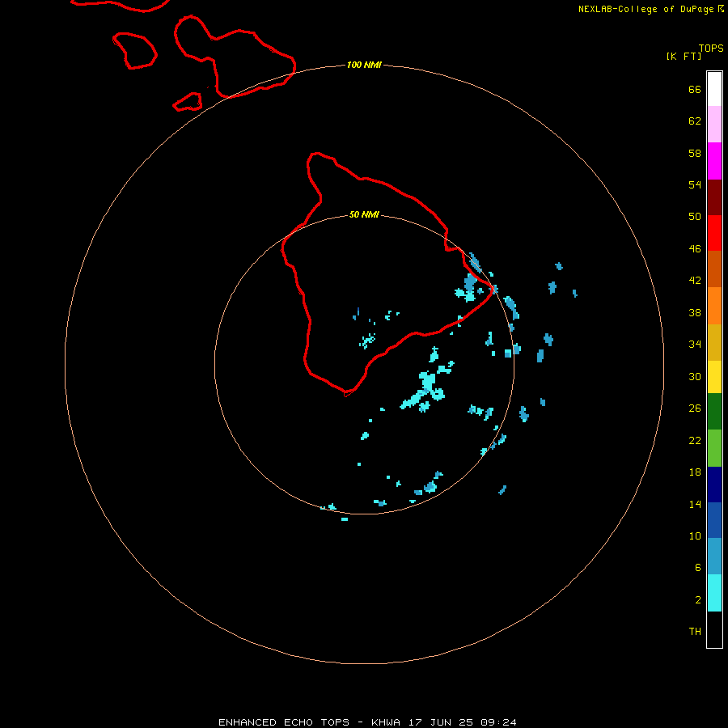Click the "TOPS" legend title

pyautogui.click(x=711, y=49)
